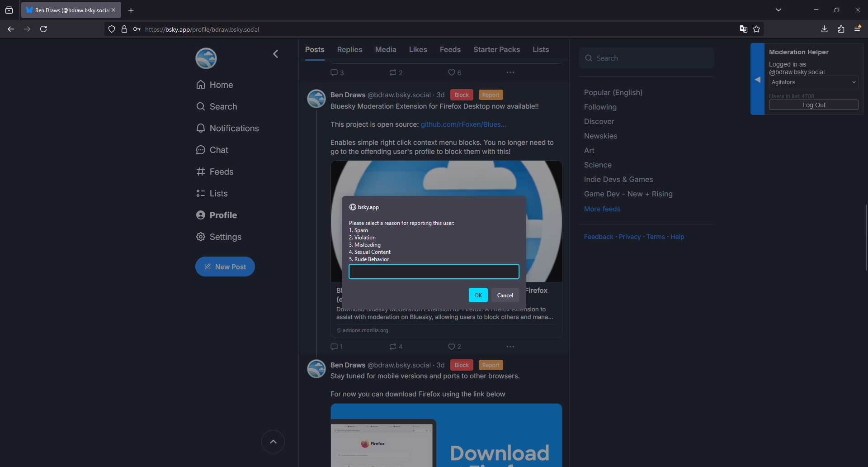
Task: Open the translate page icon
Action: pyautogui.click(x=743, y=29)
